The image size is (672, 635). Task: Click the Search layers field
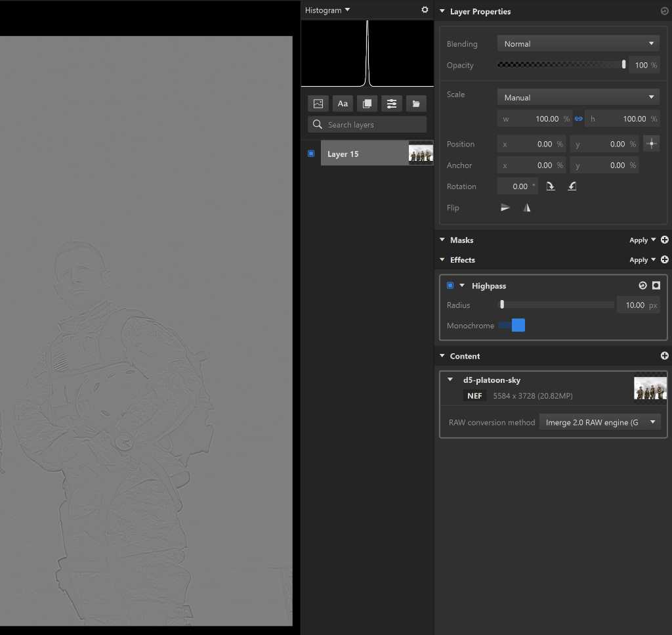367,124
